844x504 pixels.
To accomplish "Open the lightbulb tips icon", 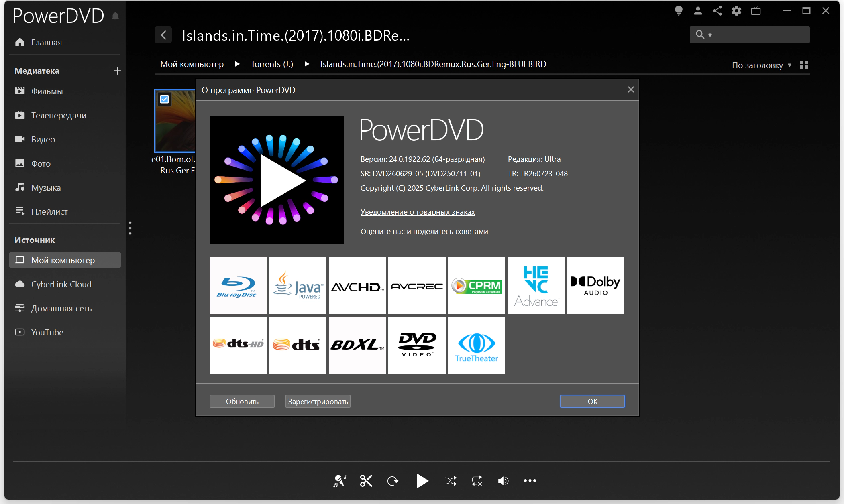I will coord(679,11).
